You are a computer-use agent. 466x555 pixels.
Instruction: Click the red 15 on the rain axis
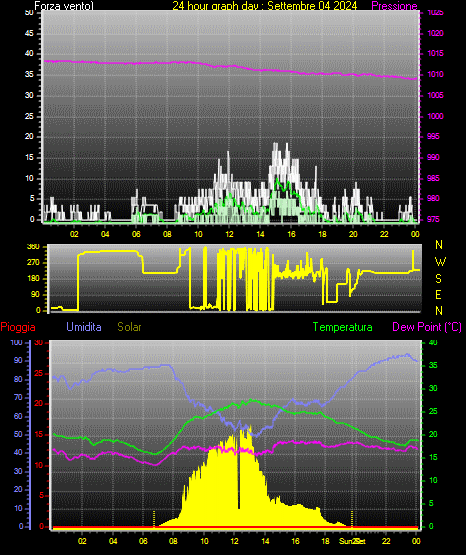[39, 435]
